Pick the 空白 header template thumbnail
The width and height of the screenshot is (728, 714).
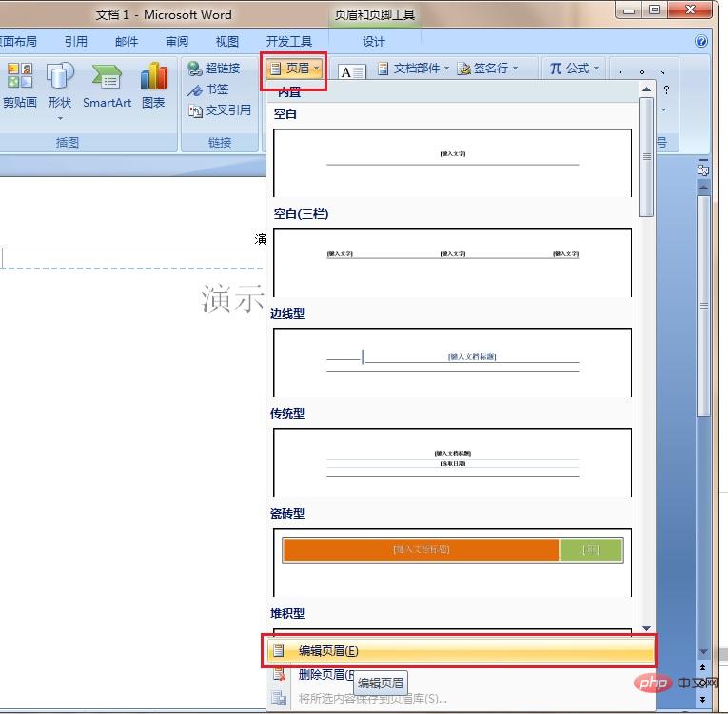[x=452, y=162]
